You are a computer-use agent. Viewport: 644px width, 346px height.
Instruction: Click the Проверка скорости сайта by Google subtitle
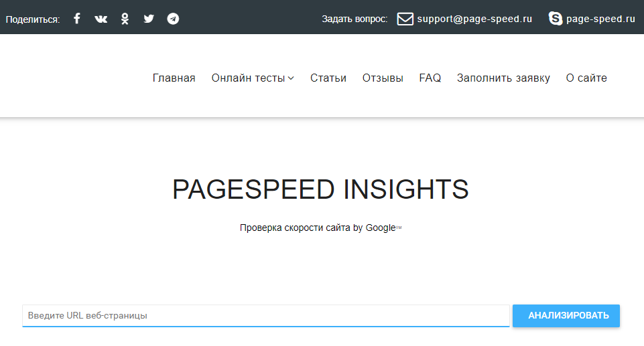pyautogui.click(x=320, y=228)
